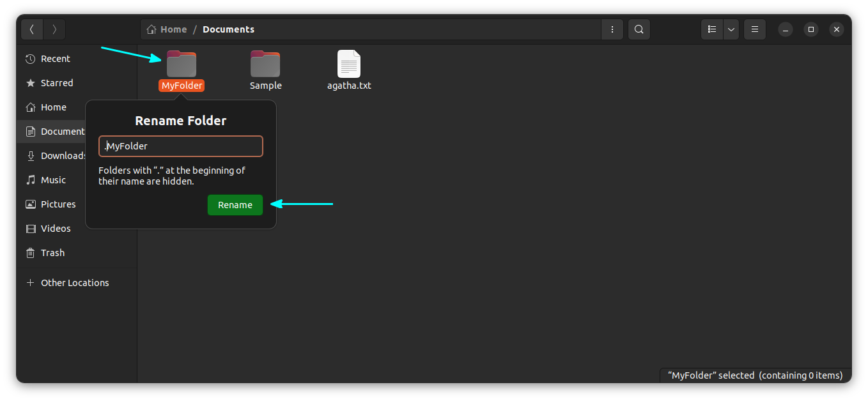The image size is (868, 401).
Task: Confirm with the Rename button
Action: [235, 204]
